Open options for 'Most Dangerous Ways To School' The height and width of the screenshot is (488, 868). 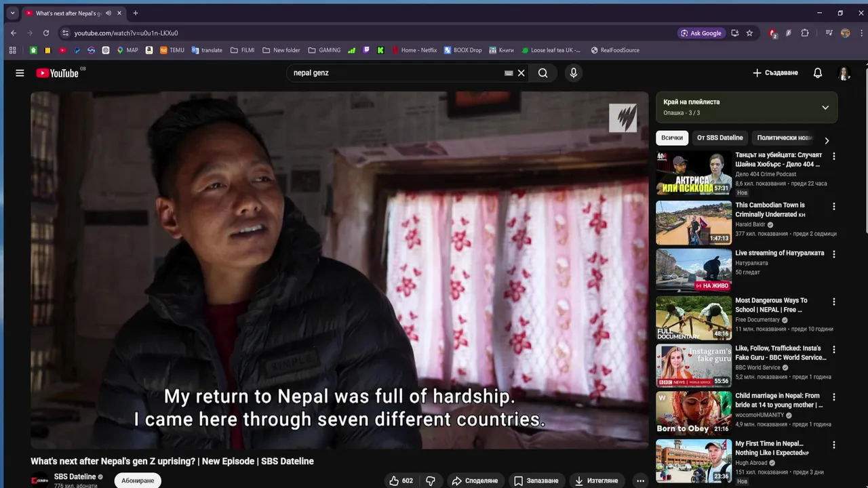point(834,302)
